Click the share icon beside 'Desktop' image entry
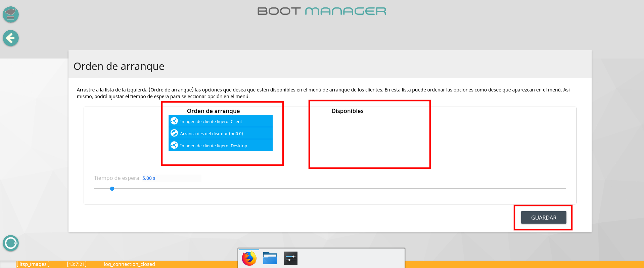 (174, 145)
